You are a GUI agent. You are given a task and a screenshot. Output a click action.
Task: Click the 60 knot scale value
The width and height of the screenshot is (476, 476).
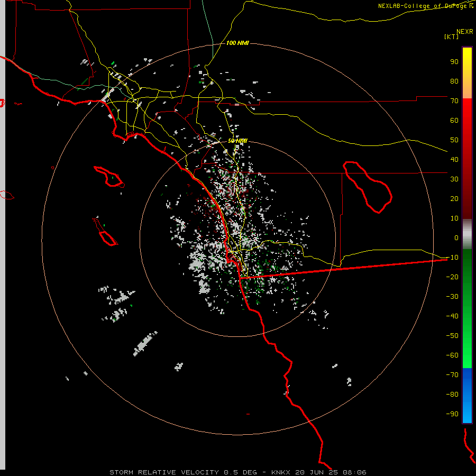coord(454,121)
